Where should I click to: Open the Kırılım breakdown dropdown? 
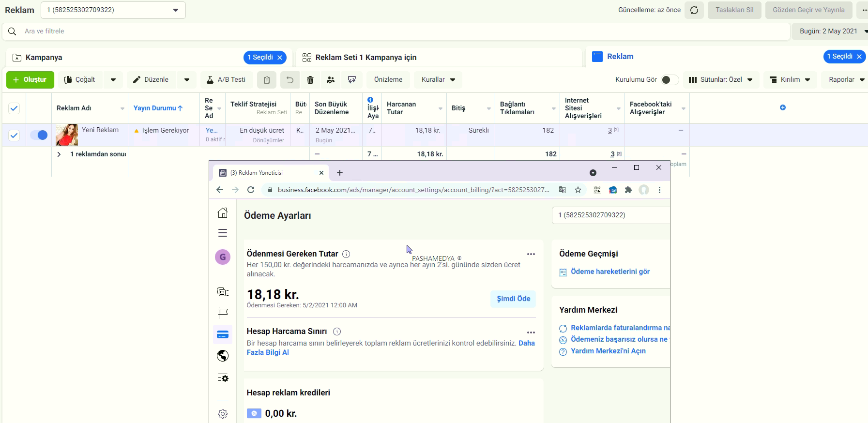coord(790,80)
